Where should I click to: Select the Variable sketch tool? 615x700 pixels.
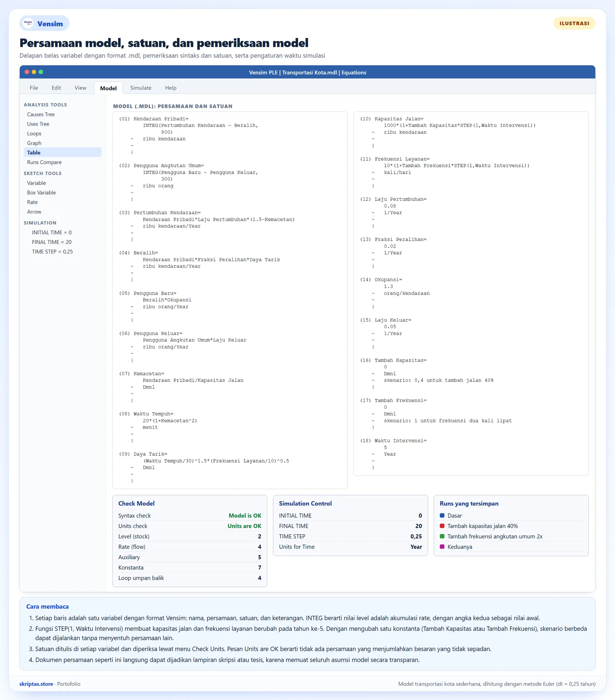click(x=62, y=183)
